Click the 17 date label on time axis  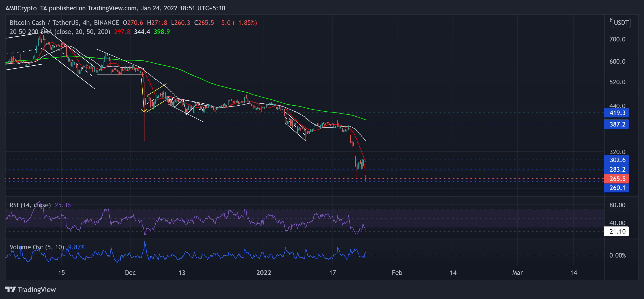332,273
